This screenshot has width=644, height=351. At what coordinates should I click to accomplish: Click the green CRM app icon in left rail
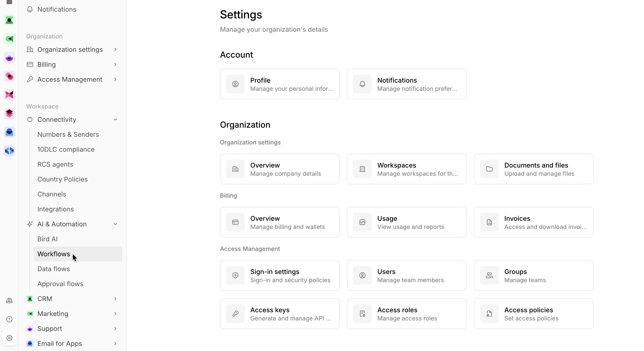[x=9, y=20]
